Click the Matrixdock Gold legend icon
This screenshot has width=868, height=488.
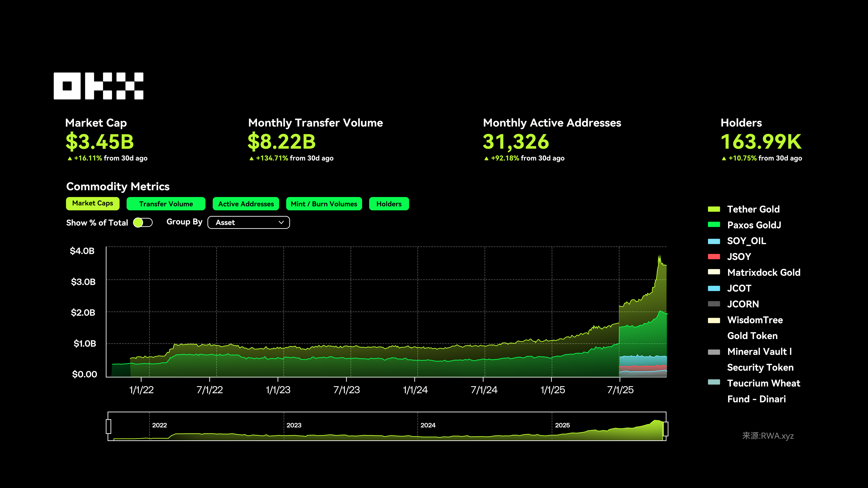(714, 272)
